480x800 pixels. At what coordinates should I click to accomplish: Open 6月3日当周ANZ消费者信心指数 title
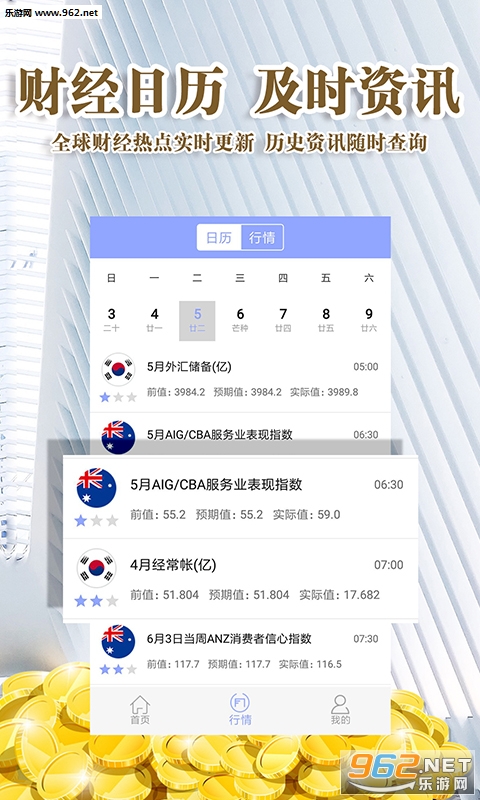[x=229, y=639]
